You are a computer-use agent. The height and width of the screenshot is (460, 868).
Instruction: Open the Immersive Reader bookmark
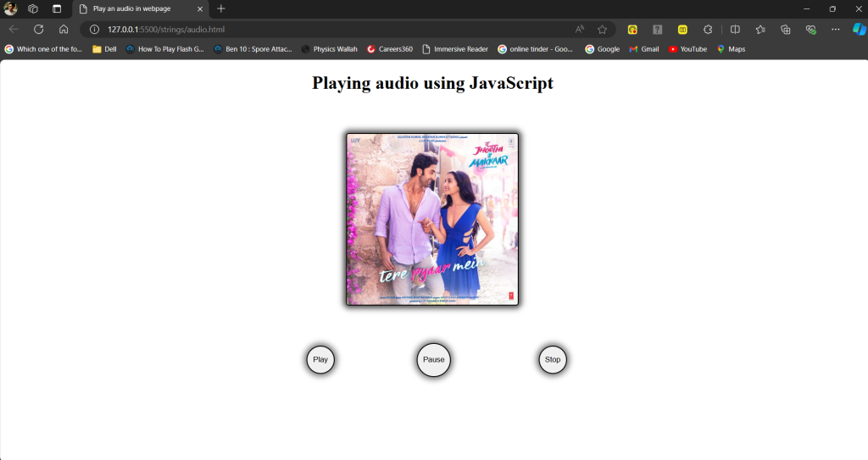coord(455,49)
